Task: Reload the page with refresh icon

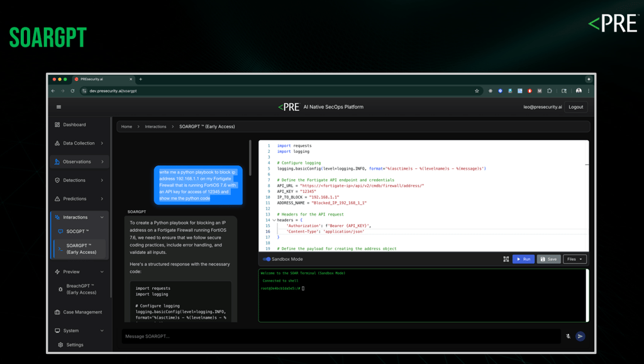Action: [x=72, y=91]
